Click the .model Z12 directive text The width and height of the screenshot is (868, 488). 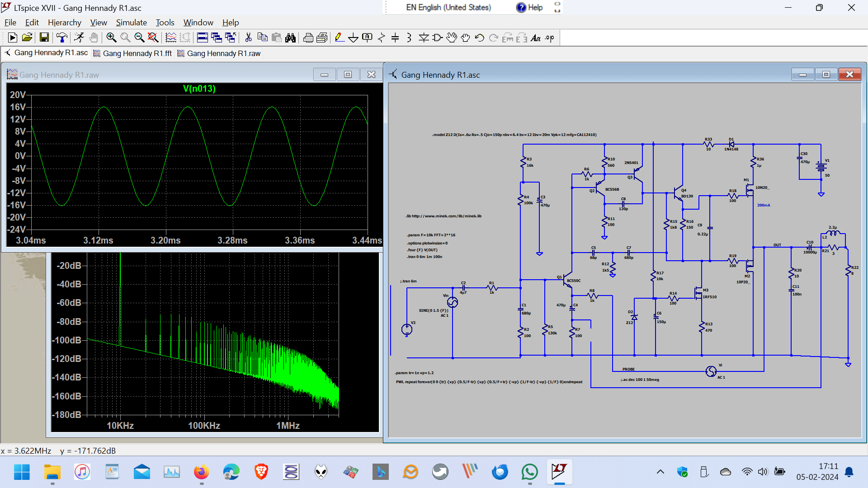(514, 135)
